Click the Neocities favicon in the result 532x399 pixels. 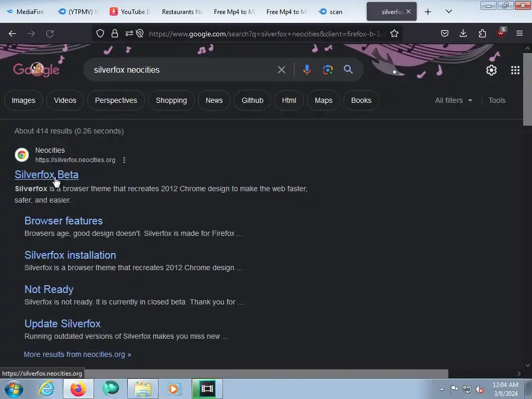(x=22, y=155)
